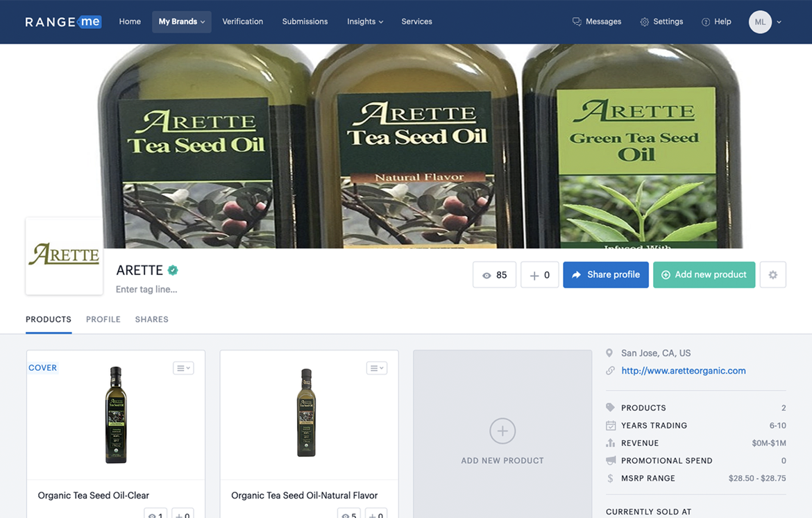Click the circled plus in the ADD NEW PRODUCT tile
The height and width of the screenshot is (518, 812).
coord(502,431)
